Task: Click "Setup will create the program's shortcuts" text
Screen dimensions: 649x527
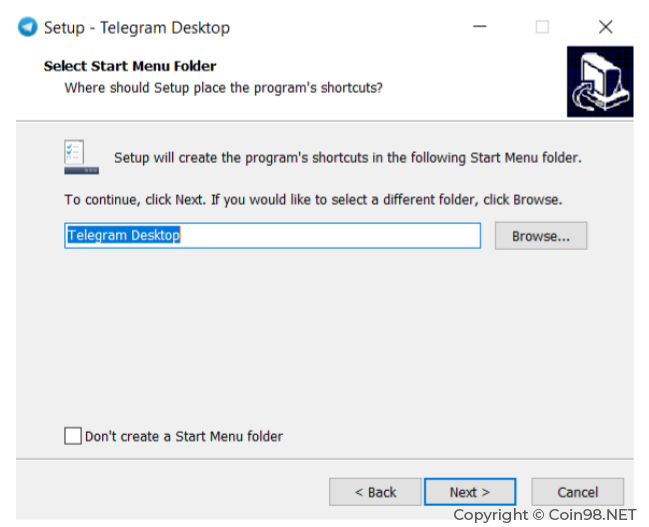Action: point(348,158)
